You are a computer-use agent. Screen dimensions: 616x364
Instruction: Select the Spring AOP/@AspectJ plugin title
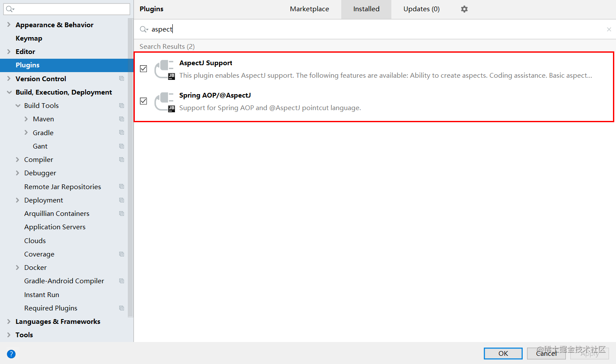click(215, 95)
